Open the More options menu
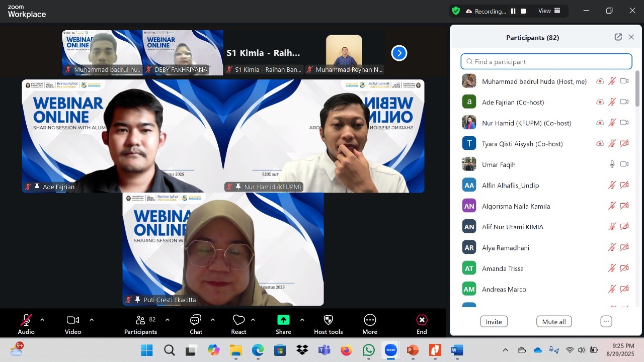The height and width of the screenshot is (362, 644). pos(370,324)
